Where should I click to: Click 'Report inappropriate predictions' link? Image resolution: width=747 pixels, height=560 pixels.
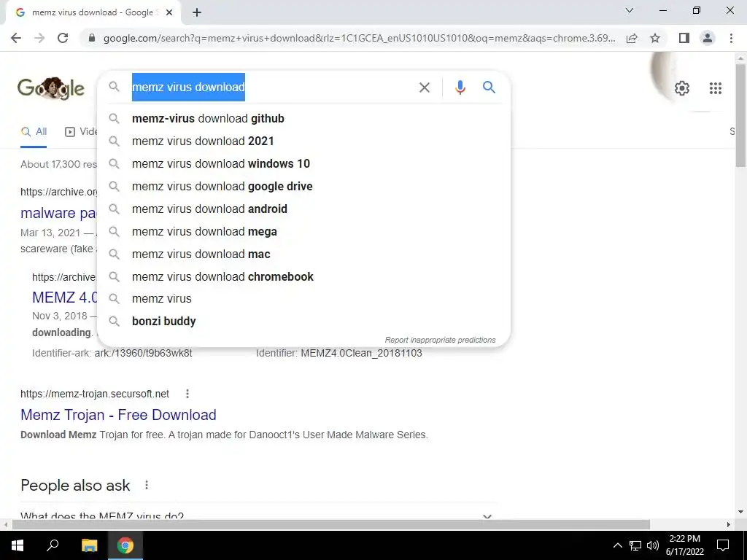click(440, 340)
